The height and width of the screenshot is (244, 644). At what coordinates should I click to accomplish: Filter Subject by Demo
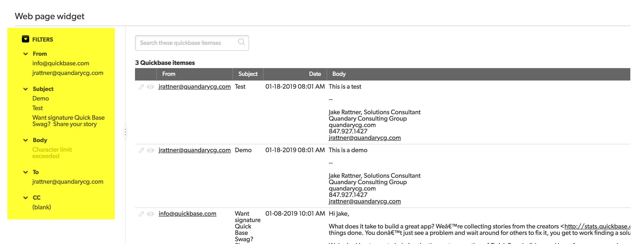coord(41,98)
